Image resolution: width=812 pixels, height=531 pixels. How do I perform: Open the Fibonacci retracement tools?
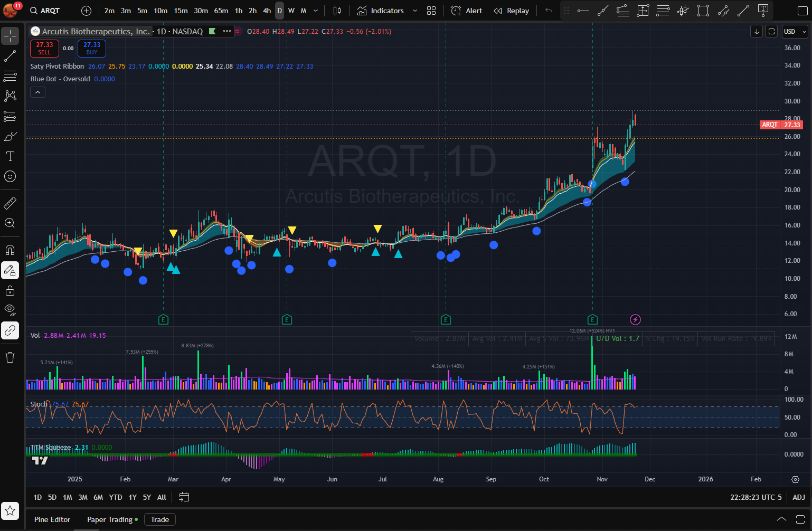[10, 76]
